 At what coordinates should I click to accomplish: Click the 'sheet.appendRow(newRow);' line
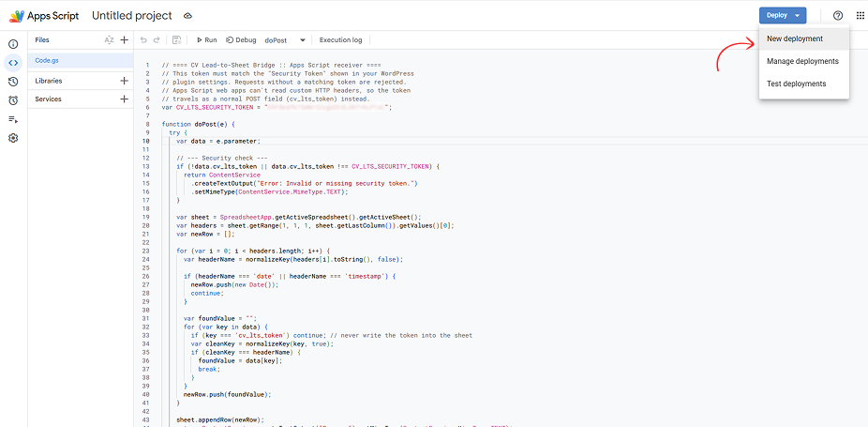tap(220, 419)
